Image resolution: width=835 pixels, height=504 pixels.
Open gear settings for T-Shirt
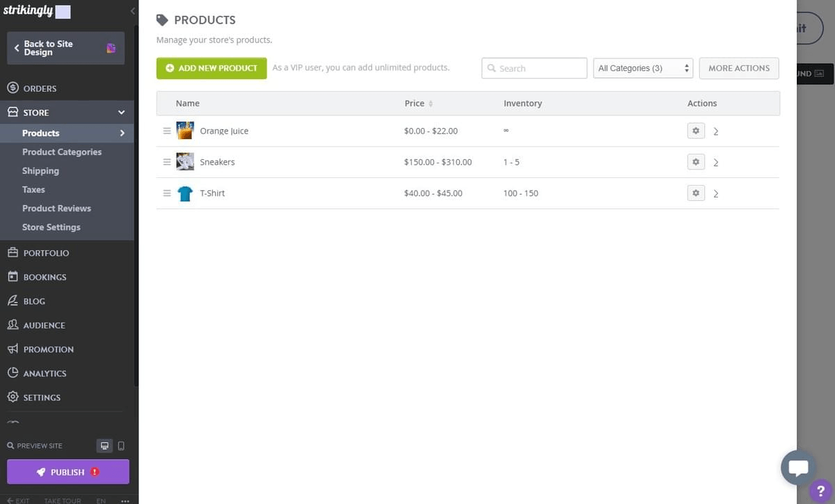pyautogui.click(x=696, y=193)
